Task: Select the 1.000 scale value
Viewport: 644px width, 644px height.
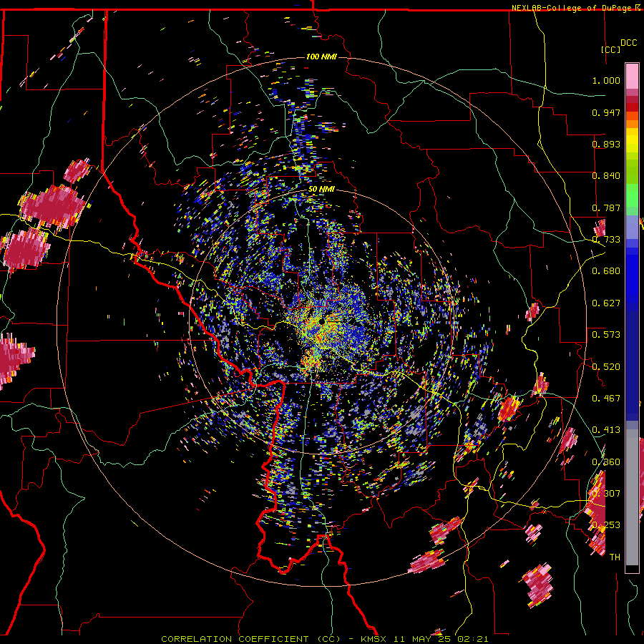Action: (606, 80)
